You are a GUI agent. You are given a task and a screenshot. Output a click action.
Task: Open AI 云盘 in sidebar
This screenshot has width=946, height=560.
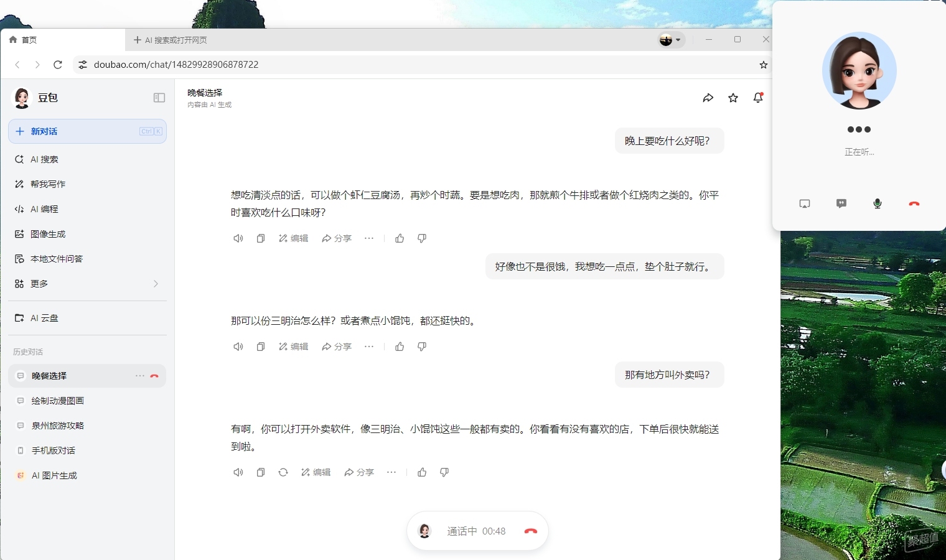tap(87, 318)
